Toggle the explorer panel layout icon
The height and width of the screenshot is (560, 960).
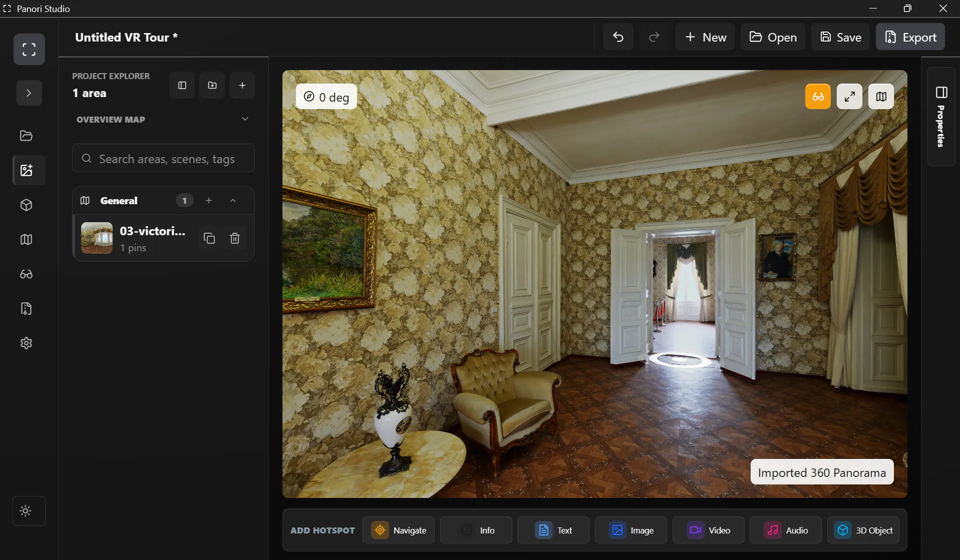click(182, 85)
